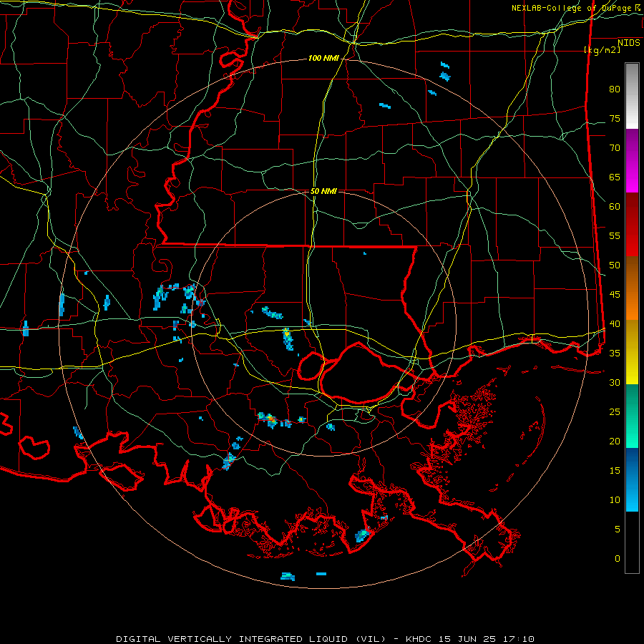Click the 35 value on the scale
The image size is (644, 644).
(x=615, y=353)
